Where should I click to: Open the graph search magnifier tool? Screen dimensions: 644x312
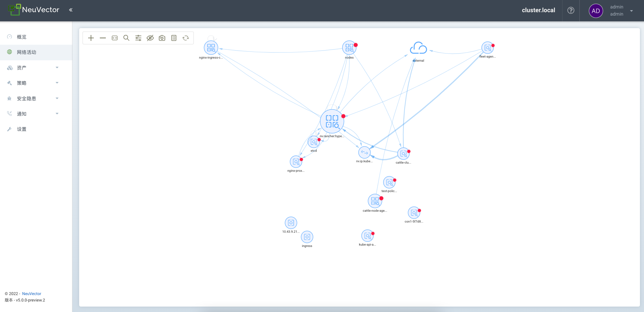(x=127, y=38)
